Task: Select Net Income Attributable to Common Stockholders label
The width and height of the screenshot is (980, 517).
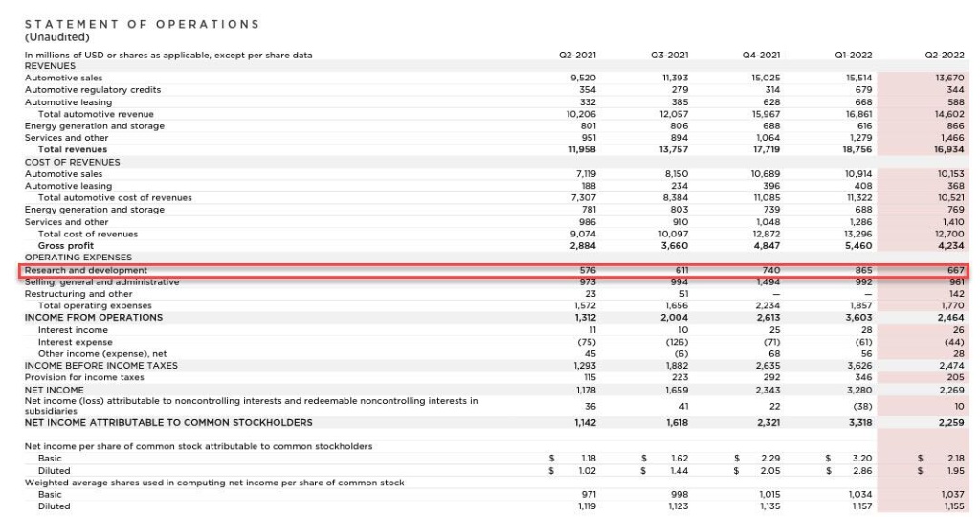Action: pos(167,422)
